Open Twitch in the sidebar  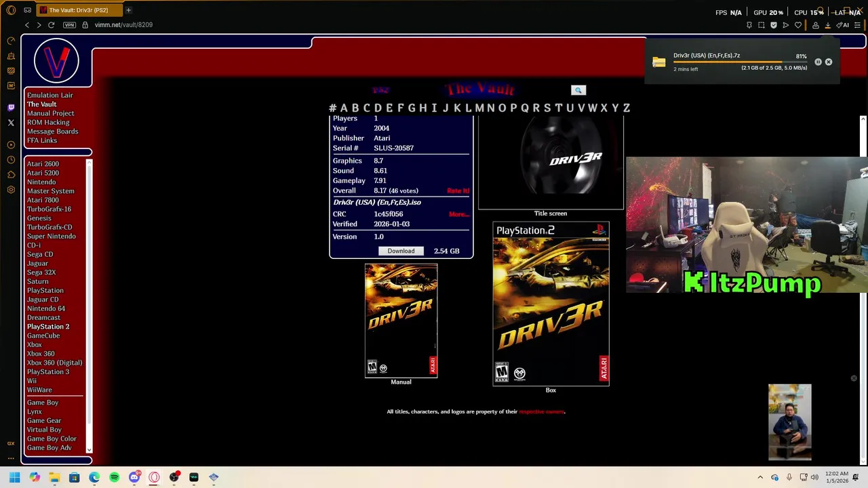click(x=11, y=108)
